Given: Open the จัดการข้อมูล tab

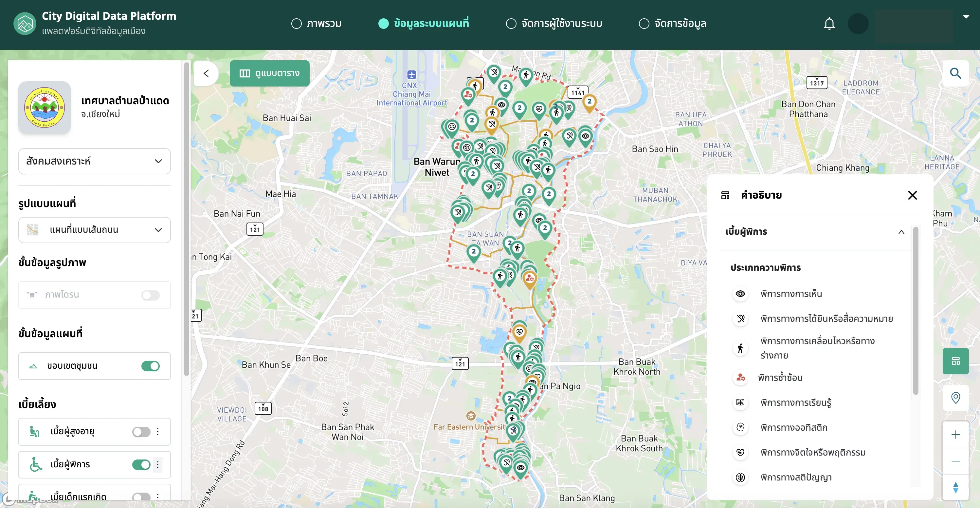Looking at the screenshot, I should [672, 24].
